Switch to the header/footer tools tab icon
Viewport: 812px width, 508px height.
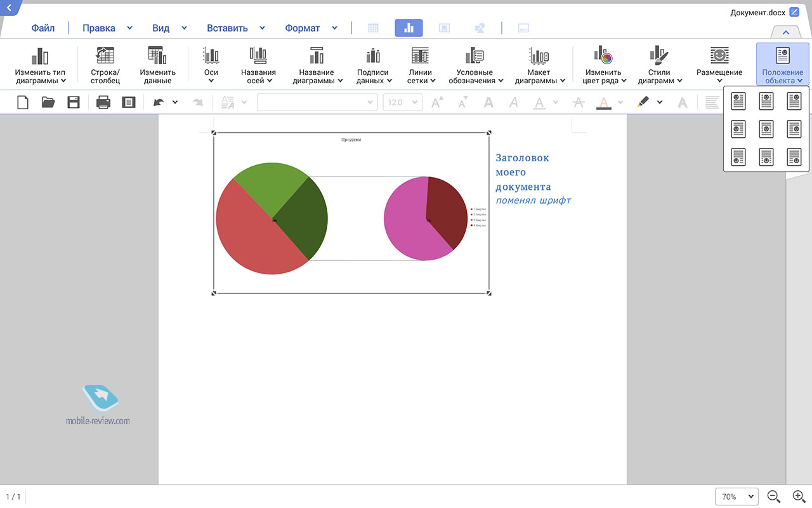point(523,28)
